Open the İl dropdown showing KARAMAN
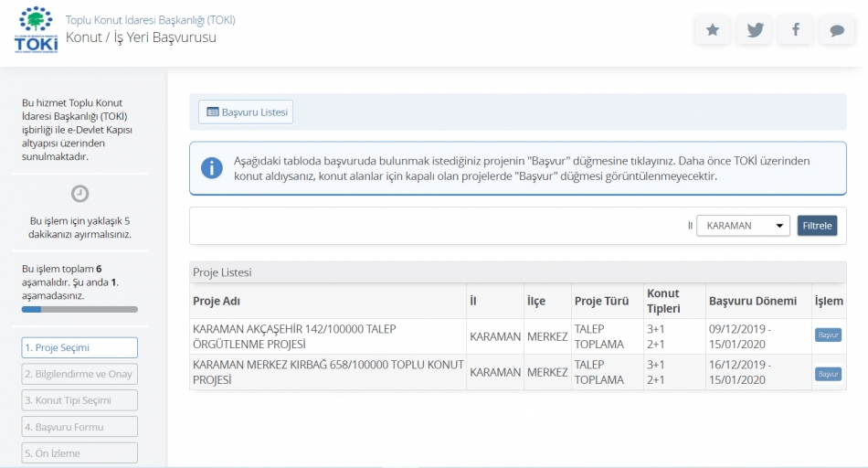 [743, 226]
